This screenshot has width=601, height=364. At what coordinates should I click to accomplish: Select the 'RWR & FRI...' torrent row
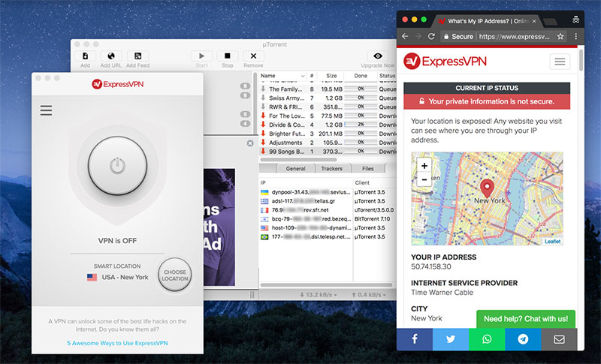(328, 107)
